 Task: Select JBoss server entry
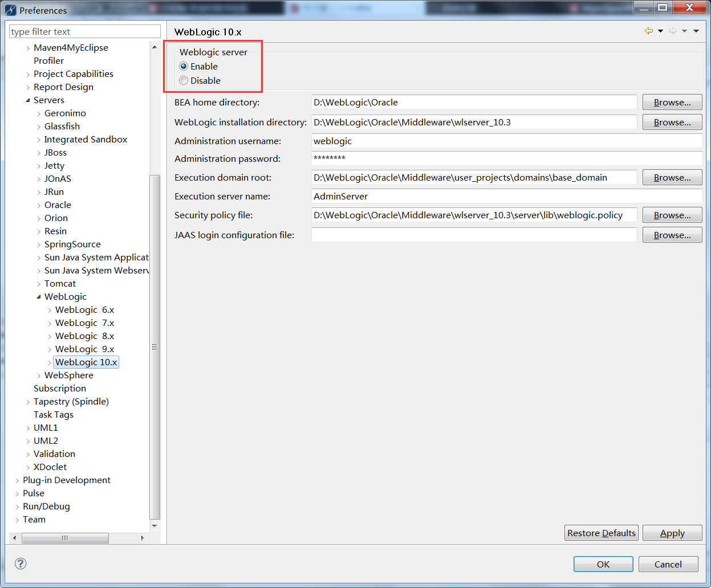(55, 153)
